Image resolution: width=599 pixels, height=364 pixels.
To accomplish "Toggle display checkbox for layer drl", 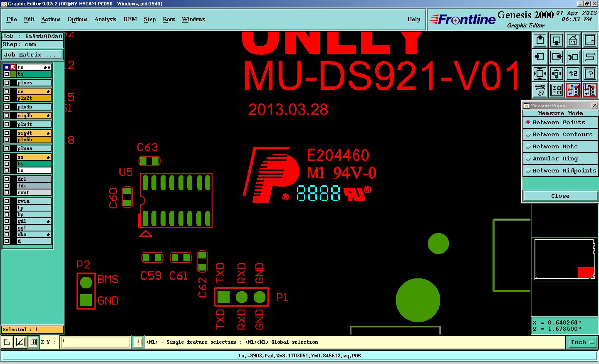I will [7, 179].
